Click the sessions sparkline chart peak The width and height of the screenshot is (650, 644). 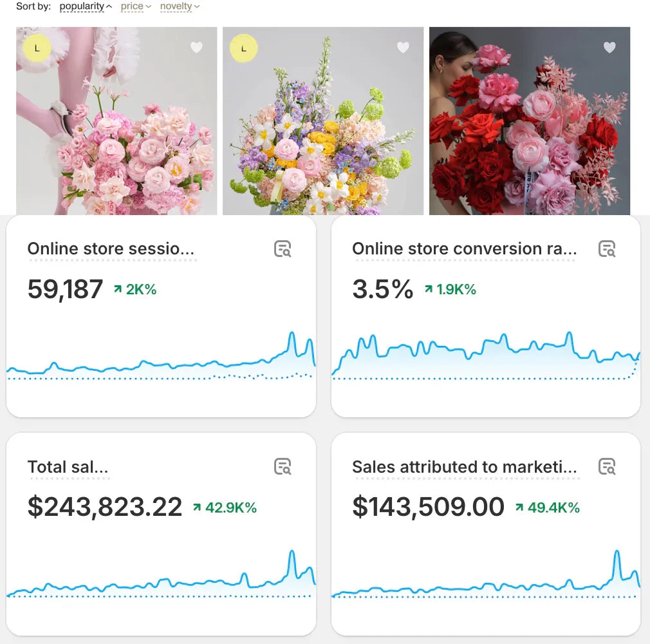(x=292, y=334)
